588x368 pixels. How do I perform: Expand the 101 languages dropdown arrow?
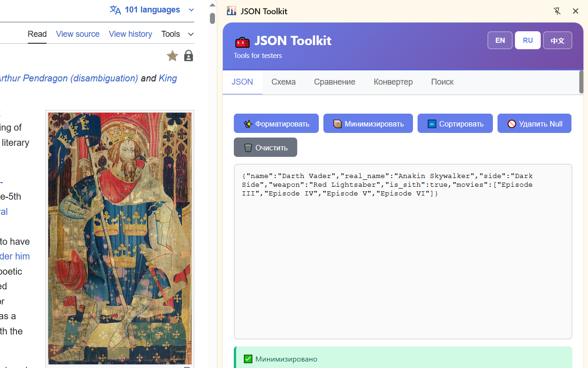point(191,10)
